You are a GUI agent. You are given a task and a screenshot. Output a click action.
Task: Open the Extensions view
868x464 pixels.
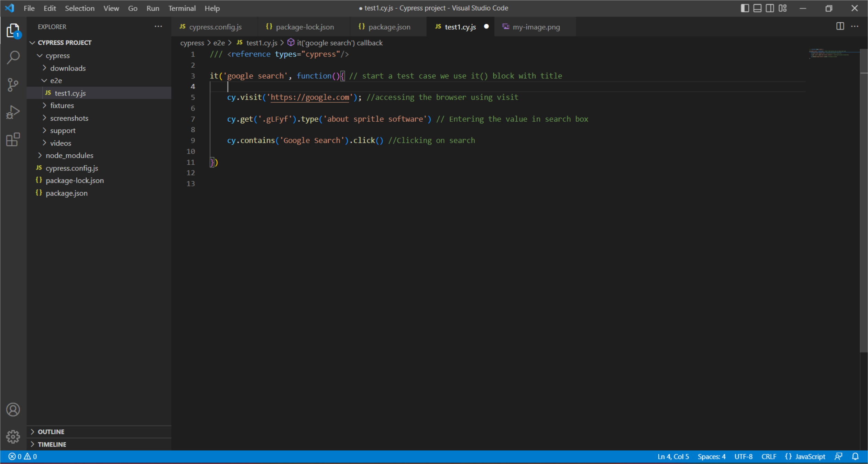pyautogui.click(x=13, y=140)
